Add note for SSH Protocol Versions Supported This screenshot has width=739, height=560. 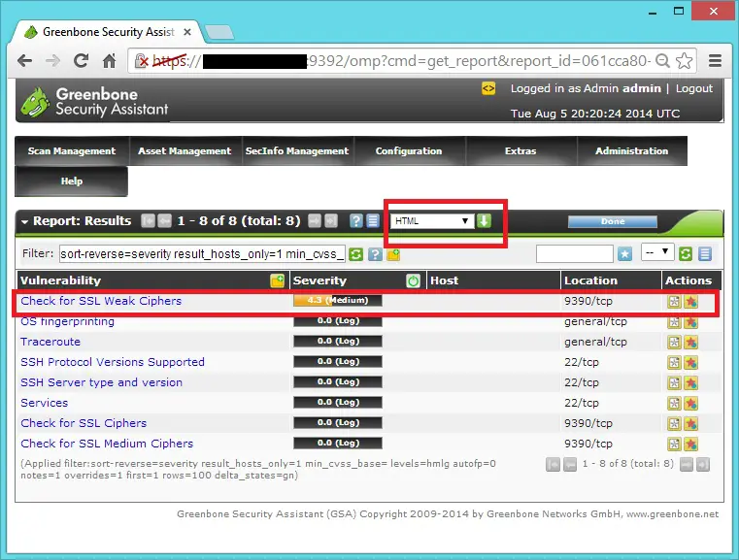coord(674,363)
